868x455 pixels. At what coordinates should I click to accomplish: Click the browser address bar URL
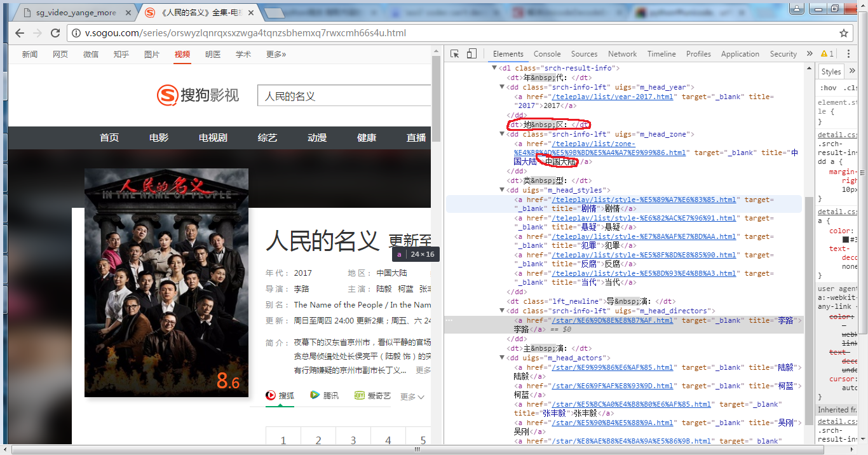(245, 33)
